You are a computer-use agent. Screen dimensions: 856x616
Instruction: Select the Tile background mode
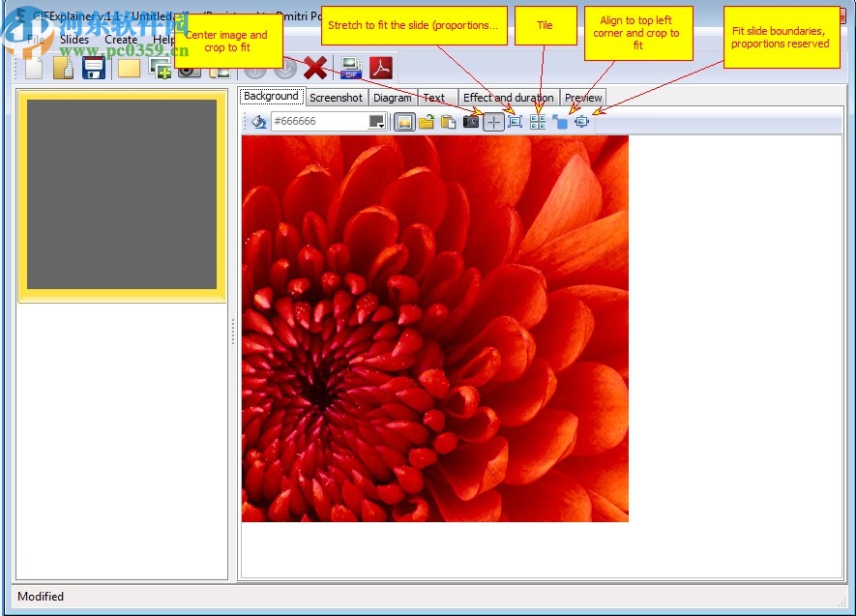[x=538, y=122]
